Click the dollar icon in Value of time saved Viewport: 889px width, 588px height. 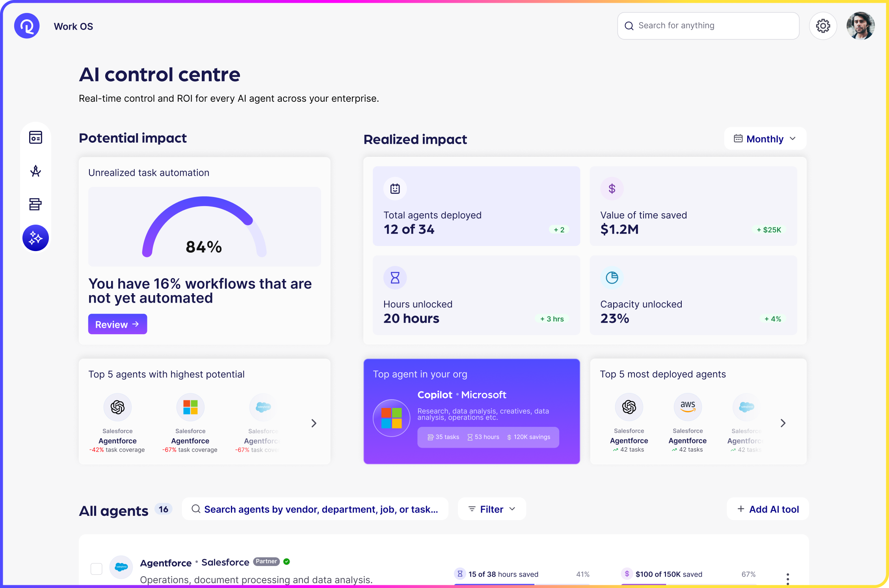pos(612,189)
